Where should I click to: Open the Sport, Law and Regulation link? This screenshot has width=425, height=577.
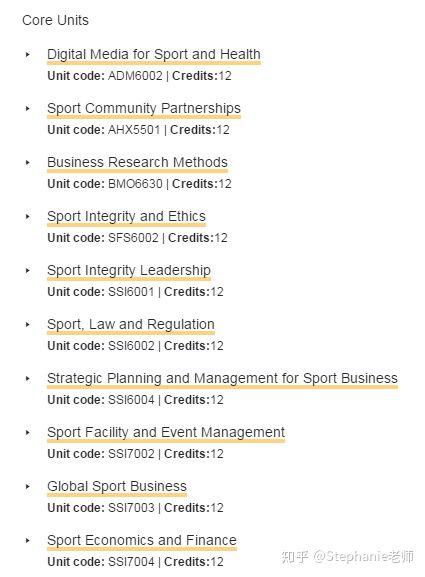131,325
